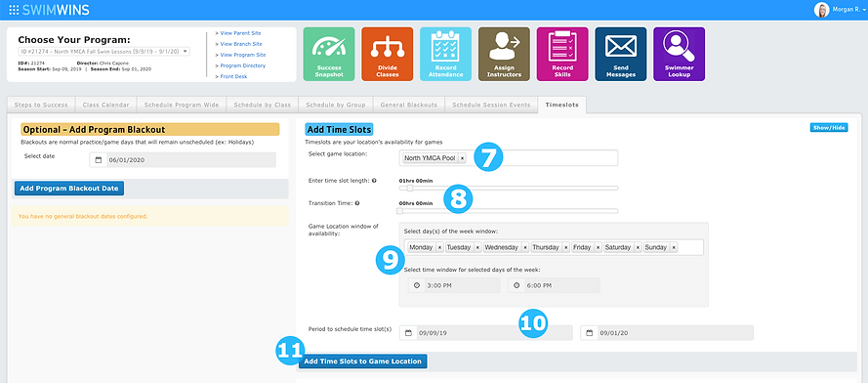The height and width of the screenshot is (383, 868).
Task: Switch to the Class Calendar tab
Action: 105,105
